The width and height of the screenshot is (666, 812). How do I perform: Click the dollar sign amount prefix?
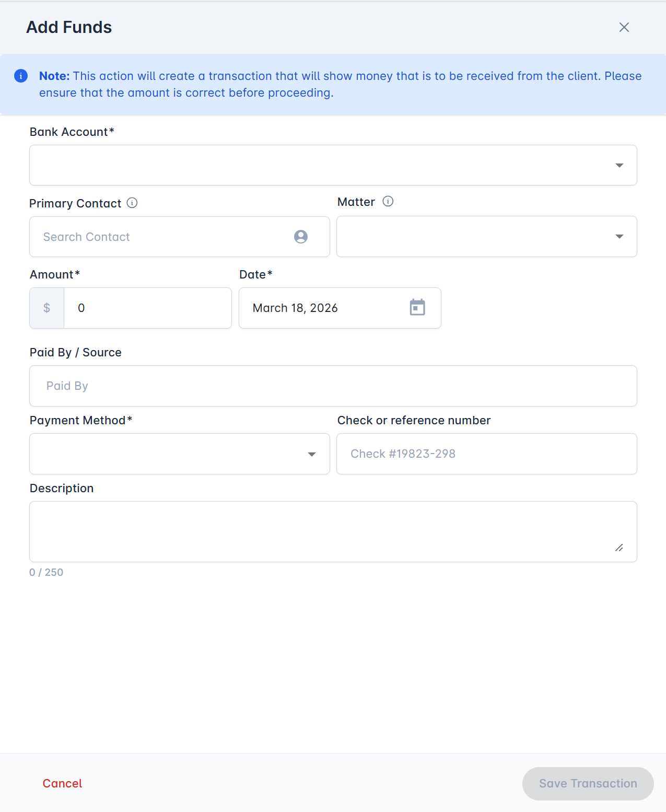pyautogui.click(x=47, y=308)
